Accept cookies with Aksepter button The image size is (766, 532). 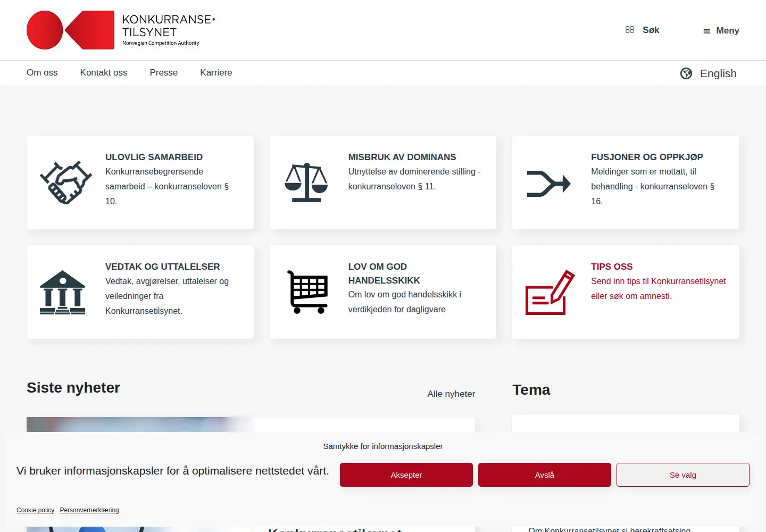(x=406, y=475)
